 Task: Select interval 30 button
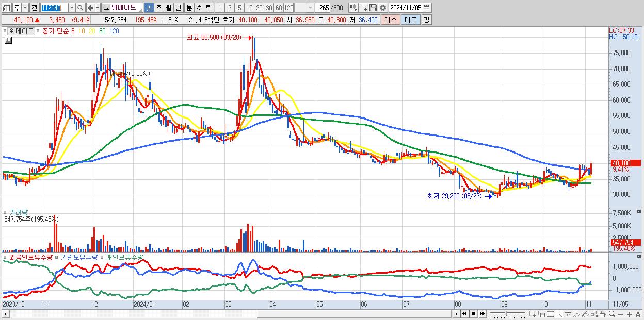pos(269,8)
